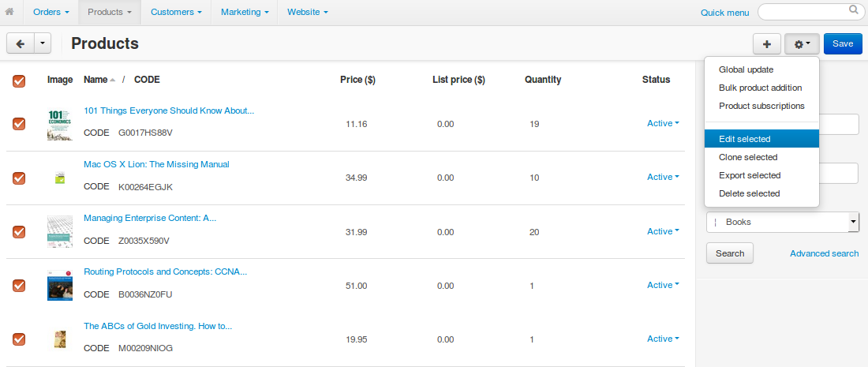Image resolution: width=868 pixels, height=367 pixels.
Task: Click the back arrow button
Action: tap(21, 43)
